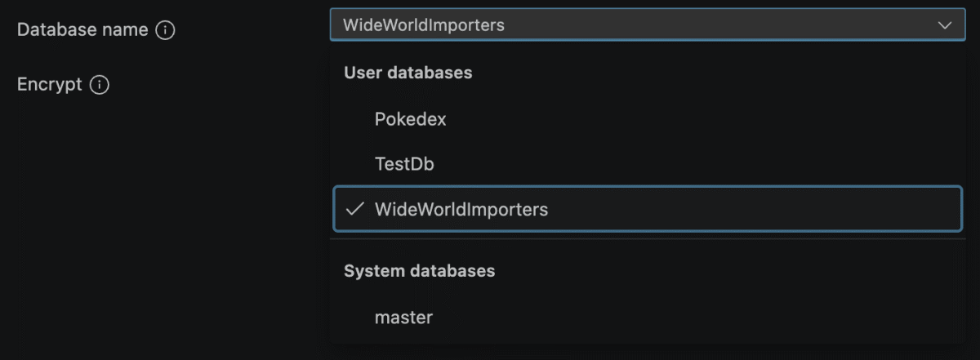980x360 pixels.
Task: Select Pokedex from the database list
Action: click(647, 118)
